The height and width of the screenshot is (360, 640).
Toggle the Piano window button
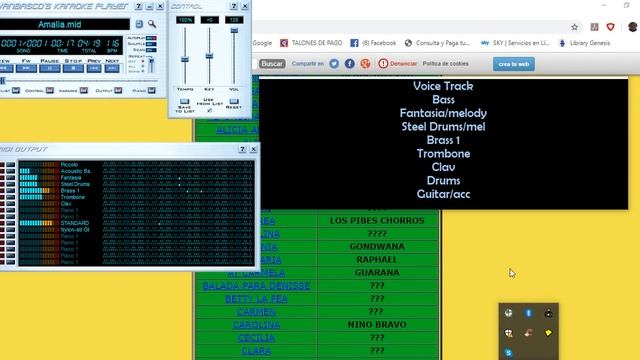151,90
